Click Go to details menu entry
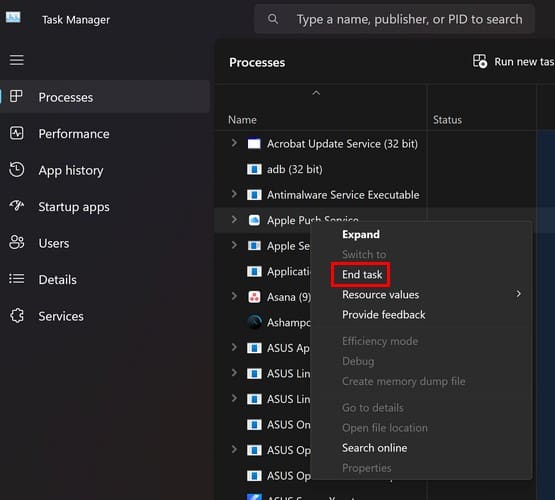The image size is (555, 500). click(373, 408)
